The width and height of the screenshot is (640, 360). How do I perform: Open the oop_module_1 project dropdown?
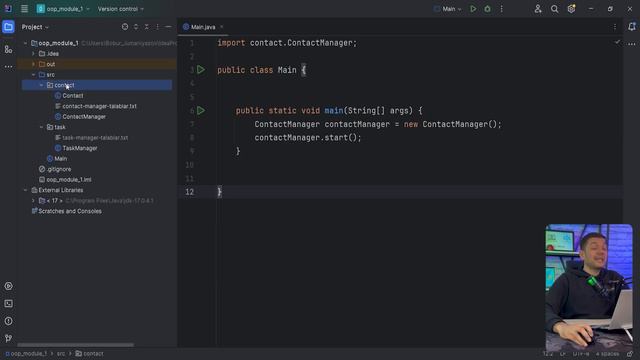tap(63, 9)
